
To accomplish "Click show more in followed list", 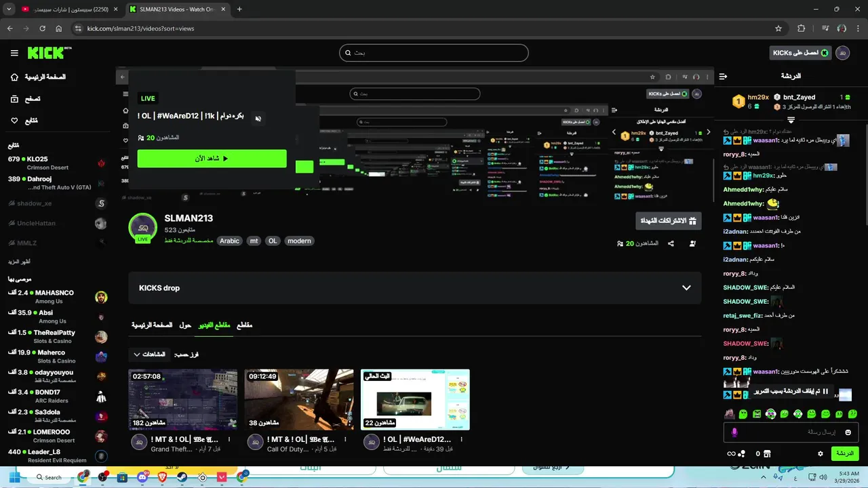I will tap(19, 262).
